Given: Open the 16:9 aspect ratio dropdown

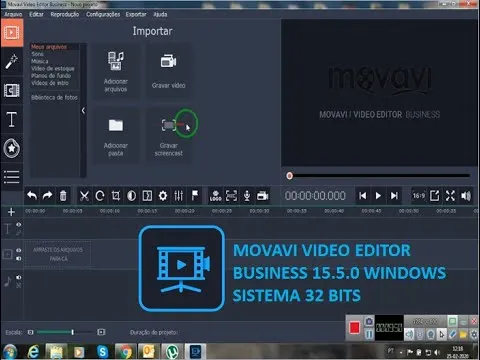Looking at the screenshot, I should (x=419, y=196).
